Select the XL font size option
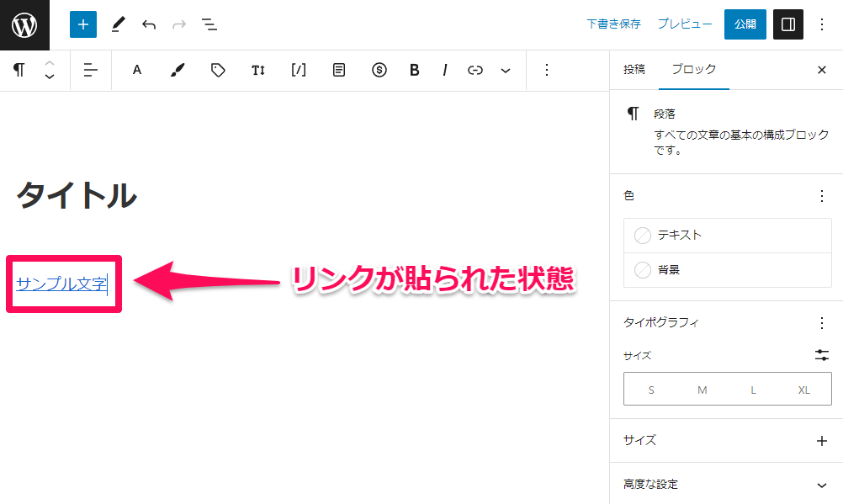Viewport: 843px width, 504px height. 803,390
